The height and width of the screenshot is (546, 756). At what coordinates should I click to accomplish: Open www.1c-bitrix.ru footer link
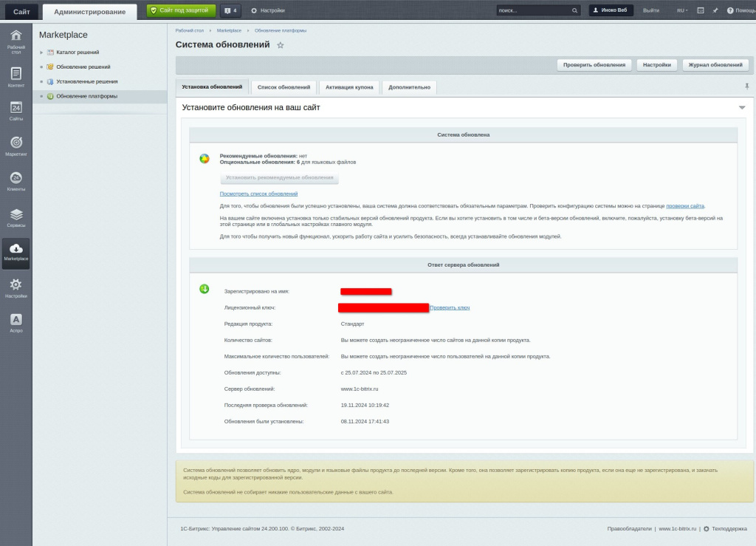click(678, 528)
